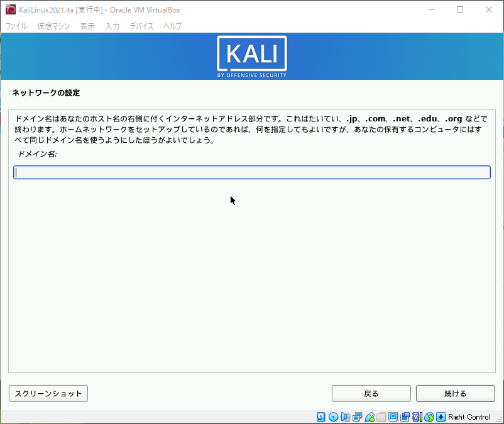Click the audio speaker status icon
Image resolution: width=504 pixels, height=424 pixels.
click(345, 417)
